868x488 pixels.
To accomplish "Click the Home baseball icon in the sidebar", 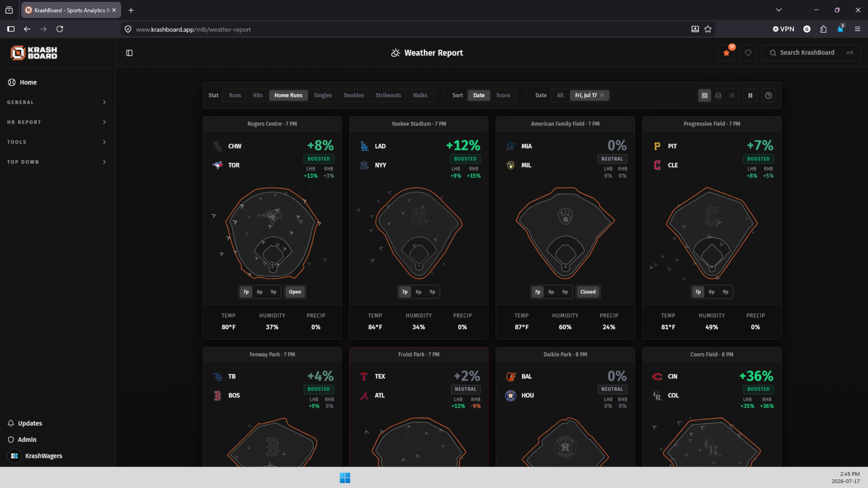I will coord(12,82).
